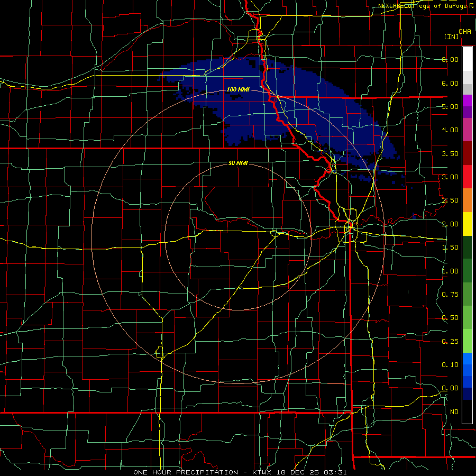Click the 3.00 legend value
The height and width of the screenshot is (476, 476).
click(450, 177)
